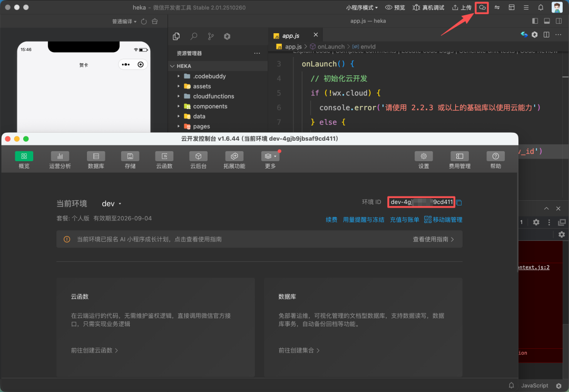Screen dimensions: 569x392
Task: Open the 更多 menu in cloud console
Action: [x=269, y=159]
